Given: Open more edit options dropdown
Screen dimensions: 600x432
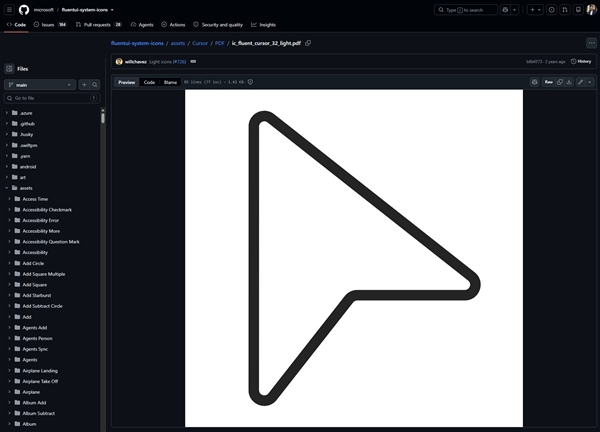Looking at the screenshot, I should coord(590,82).
